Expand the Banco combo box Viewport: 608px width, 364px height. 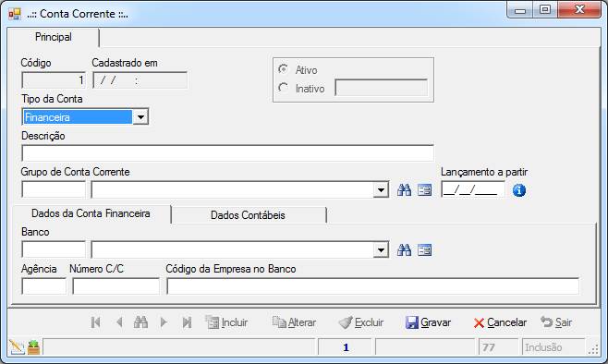pyautogui.click(x=381, y=250)
